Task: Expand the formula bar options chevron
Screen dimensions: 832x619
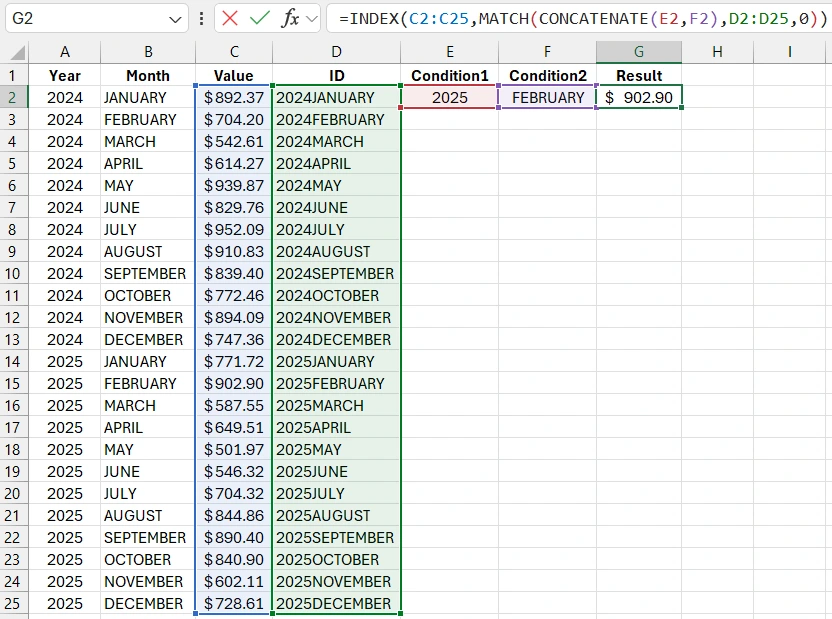Action: coord(312,18)
